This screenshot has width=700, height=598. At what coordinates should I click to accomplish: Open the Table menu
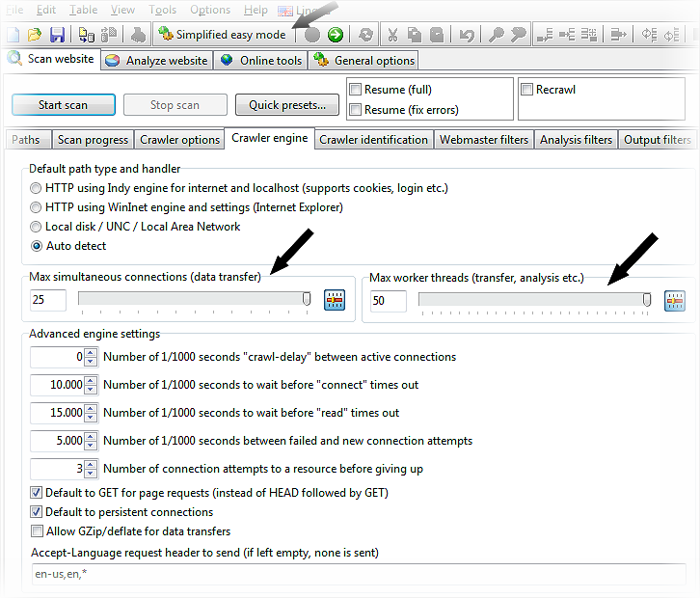84,10
